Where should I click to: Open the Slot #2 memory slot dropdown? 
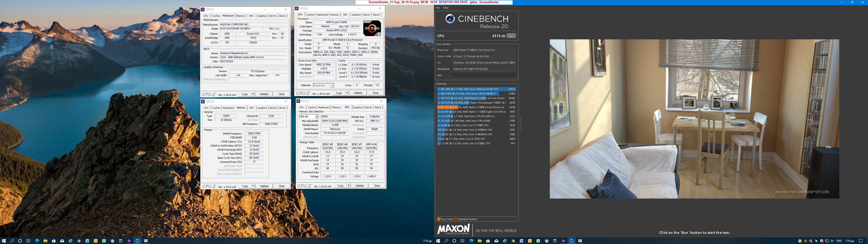[309, 116]
